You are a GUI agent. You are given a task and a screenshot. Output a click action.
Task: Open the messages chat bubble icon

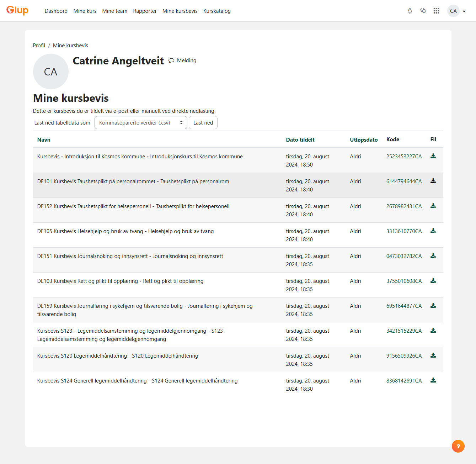pyautogui.click(x=423, y=11)
